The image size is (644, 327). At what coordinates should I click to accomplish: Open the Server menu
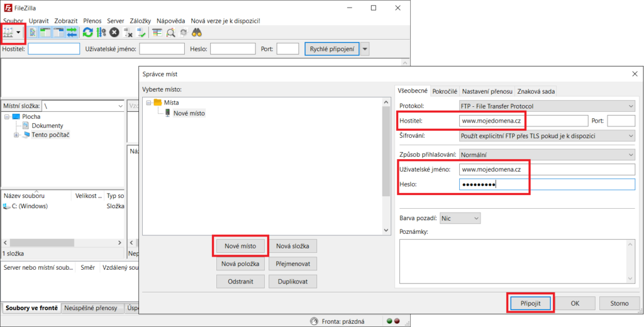click(x=116, y=21)
